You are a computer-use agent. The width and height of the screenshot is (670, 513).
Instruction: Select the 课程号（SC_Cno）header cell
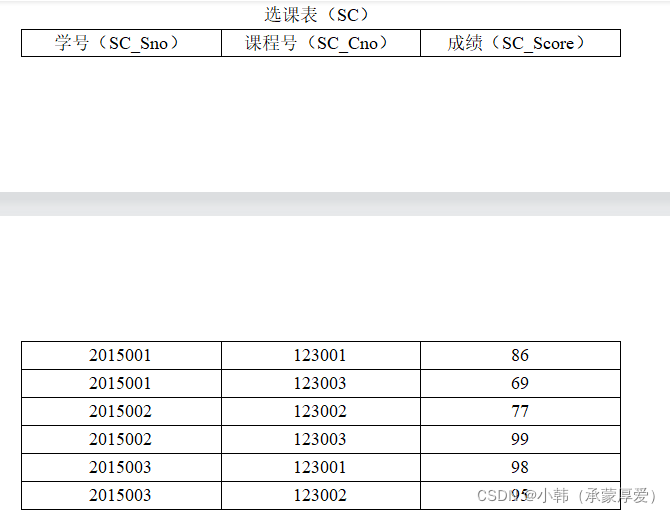click(x=321, y=43)
